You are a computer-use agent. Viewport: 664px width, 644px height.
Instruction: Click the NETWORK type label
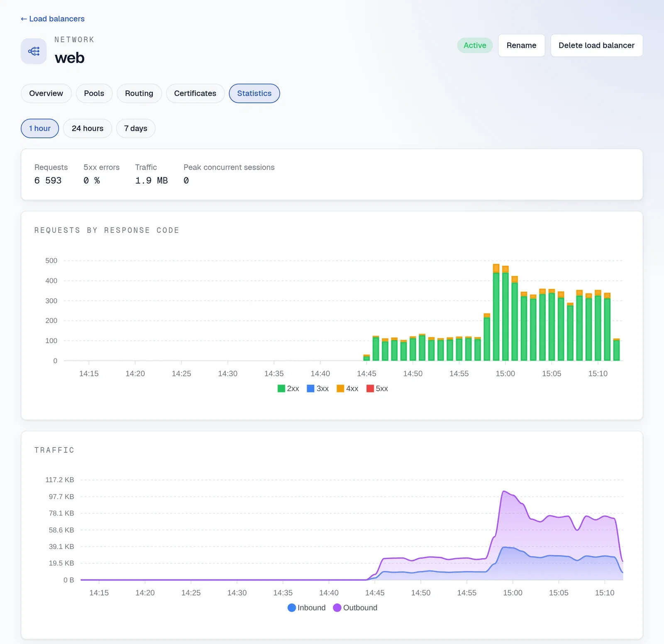(x=74, y=39)
